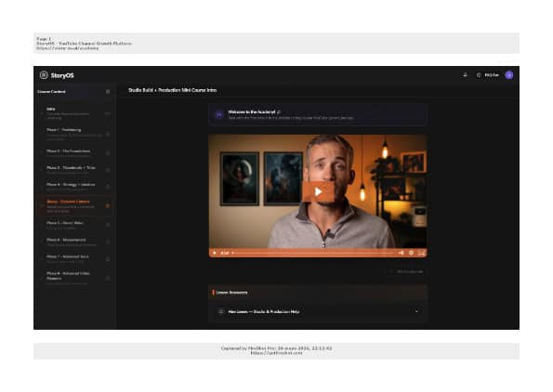Click the small play icon in the video control bar

coord(215,253)
